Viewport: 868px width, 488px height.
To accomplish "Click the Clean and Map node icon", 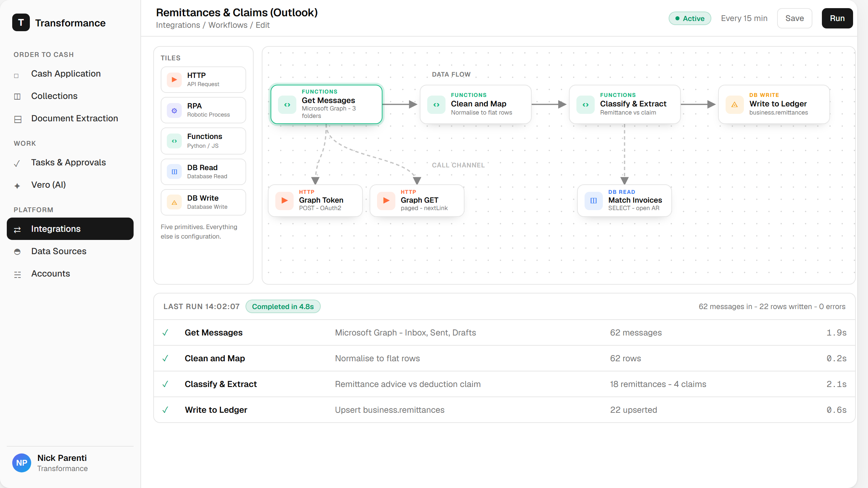I will [436, 105].
